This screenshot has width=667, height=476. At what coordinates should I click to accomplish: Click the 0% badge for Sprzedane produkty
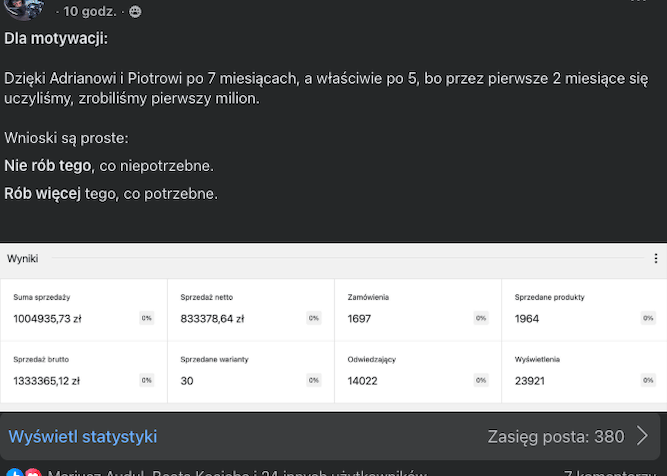(648, 318)
